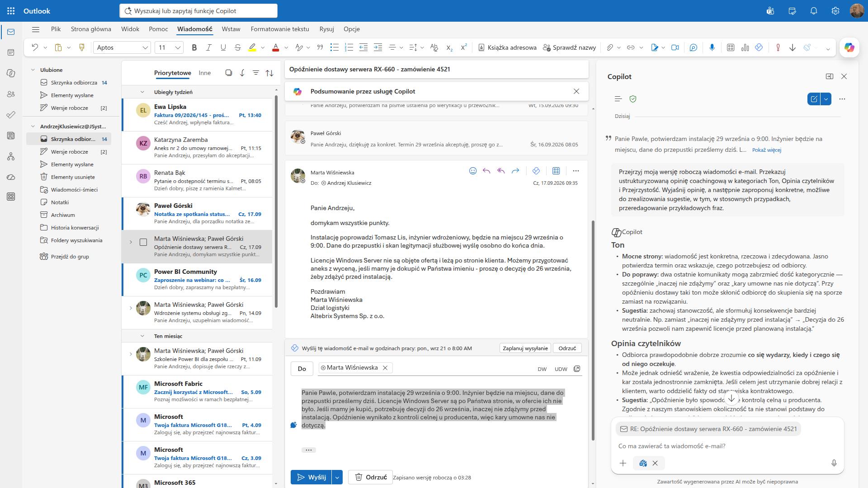Click the message list scrollbar
Viewport: 868px width, 488px height.
point(276,201)
